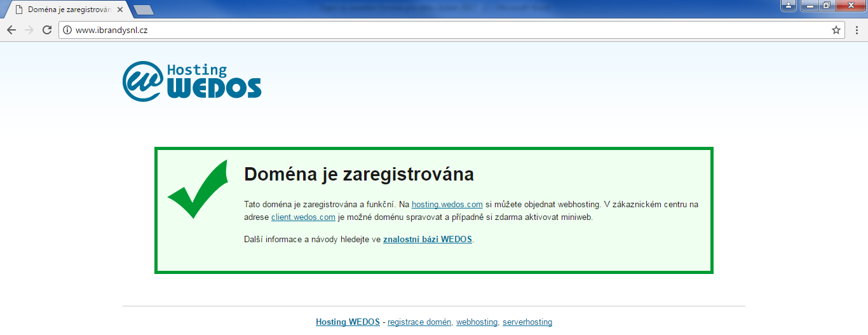Click the footer 'Hosting WEDOS' link
Image resolution: width=868 pixels, height=335 pixels.
348,322
